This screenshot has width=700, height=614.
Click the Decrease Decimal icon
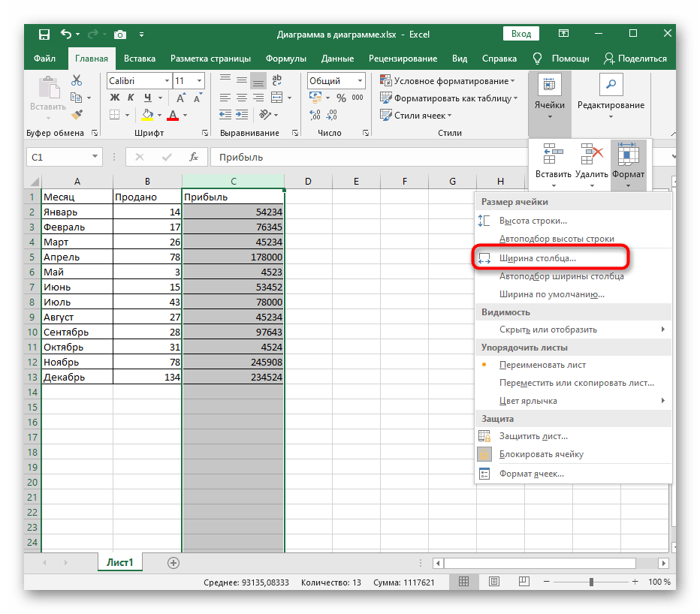click(331, 115)
